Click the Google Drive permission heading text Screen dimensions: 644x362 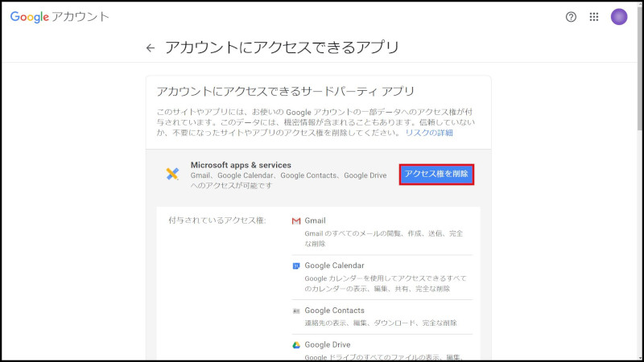328,344
